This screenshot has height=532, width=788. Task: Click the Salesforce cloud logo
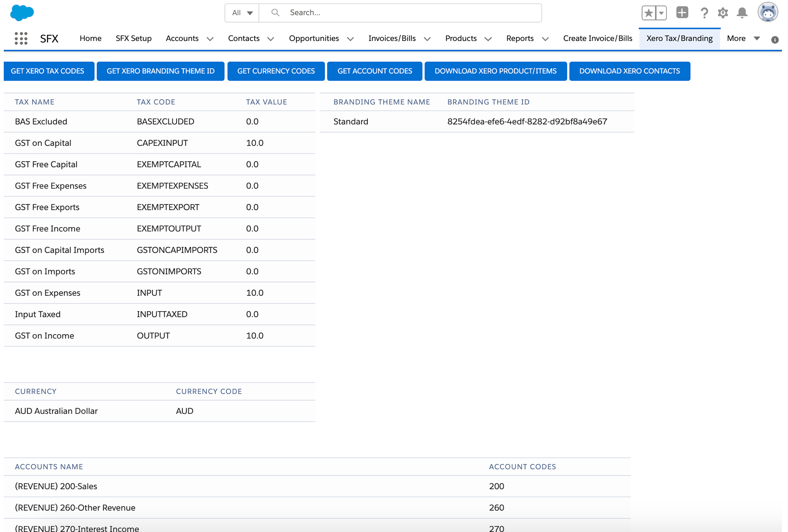(x=22, y=13)
